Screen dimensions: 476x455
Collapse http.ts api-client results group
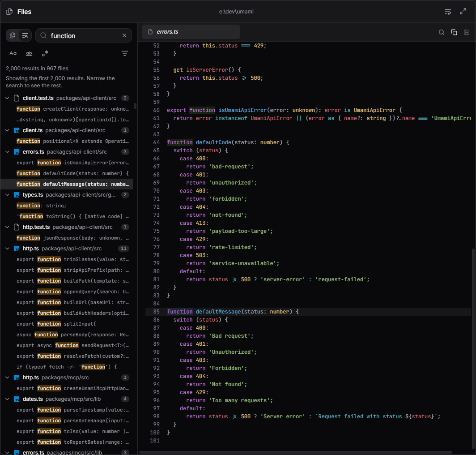pos(7,248)
